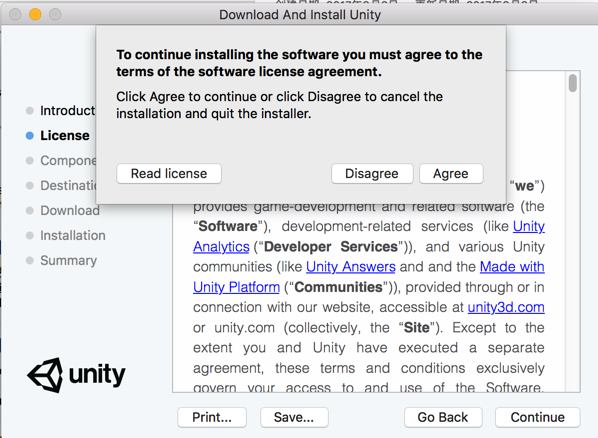This screenshot has height=438, width=598.
Task: Click the yellow minimize window button
Action: [x=35, y=14]
